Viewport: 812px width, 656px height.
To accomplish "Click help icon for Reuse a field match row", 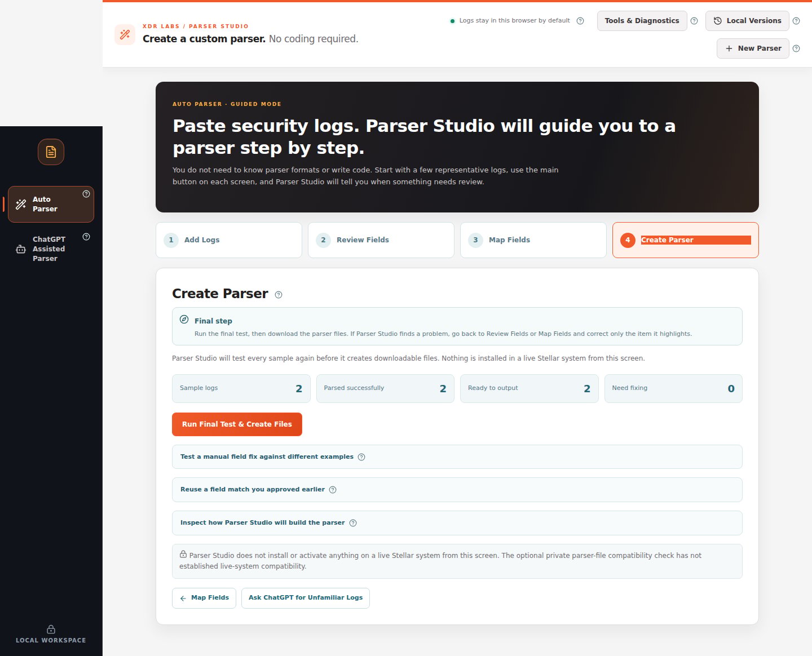I will [x=333, y=490].
